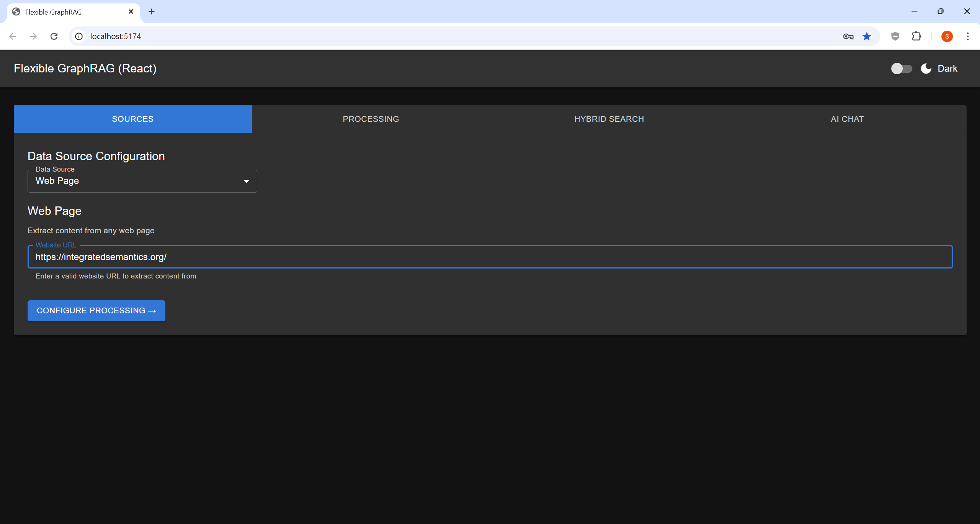Click the forward navigation arrow
Screen dimensions: 980x524
pyautogui.click(x=33, y=36)
